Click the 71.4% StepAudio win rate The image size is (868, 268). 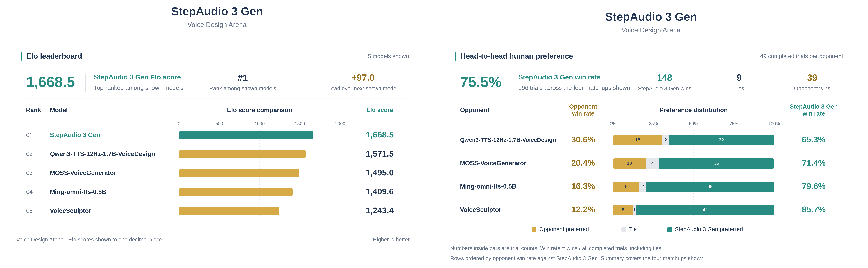pos(814,163)
